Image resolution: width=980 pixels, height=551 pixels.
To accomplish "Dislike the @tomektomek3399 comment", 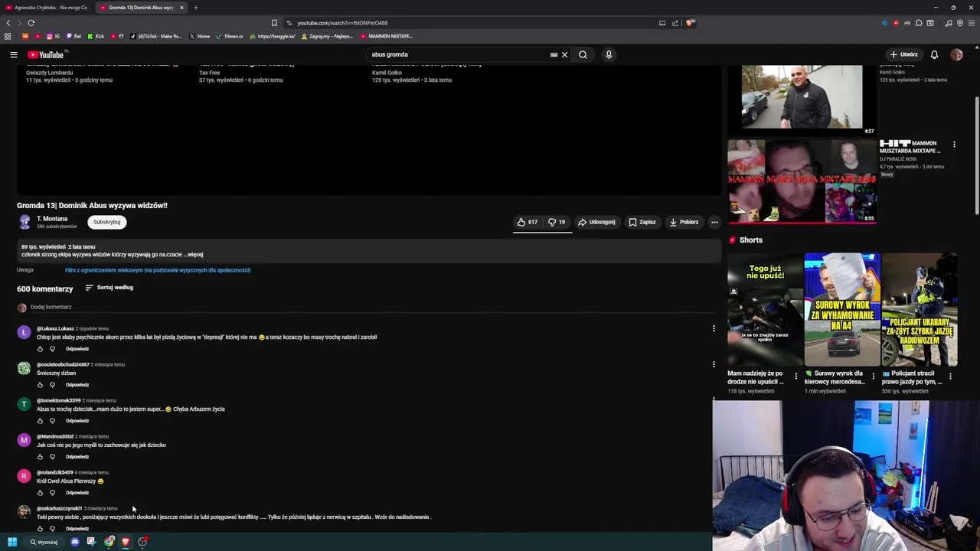I will 52,421.
